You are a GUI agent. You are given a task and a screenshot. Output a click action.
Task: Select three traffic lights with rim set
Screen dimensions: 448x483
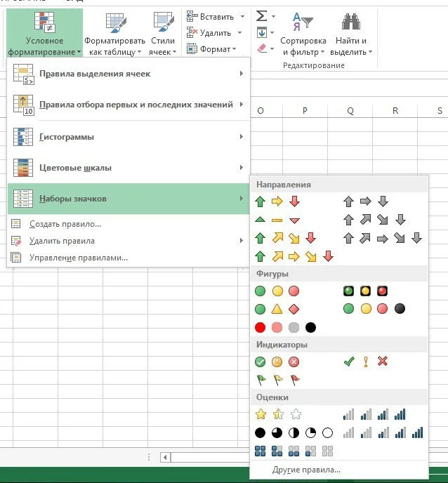click(x=365, y=291)
